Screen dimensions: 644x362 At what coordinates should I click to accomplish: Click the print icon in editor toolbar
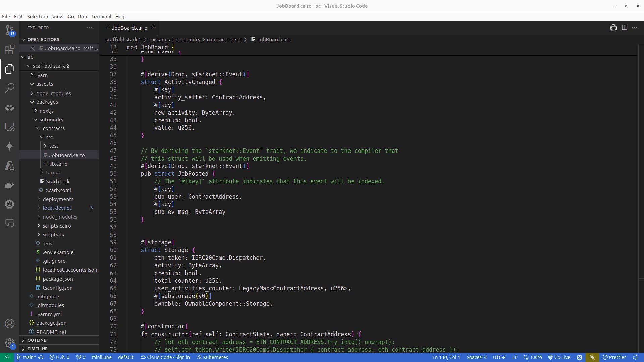[613, 28]
